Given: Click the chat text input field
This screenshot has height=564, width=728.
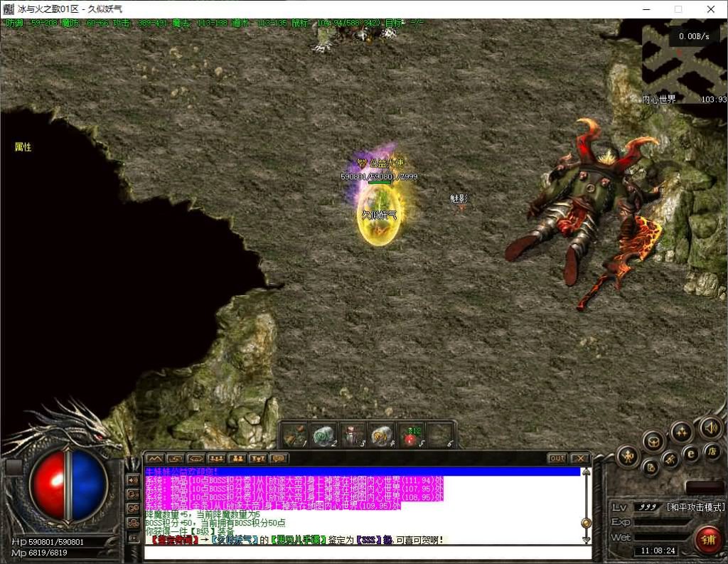Looking at the screenshot, I should [363, 553].
